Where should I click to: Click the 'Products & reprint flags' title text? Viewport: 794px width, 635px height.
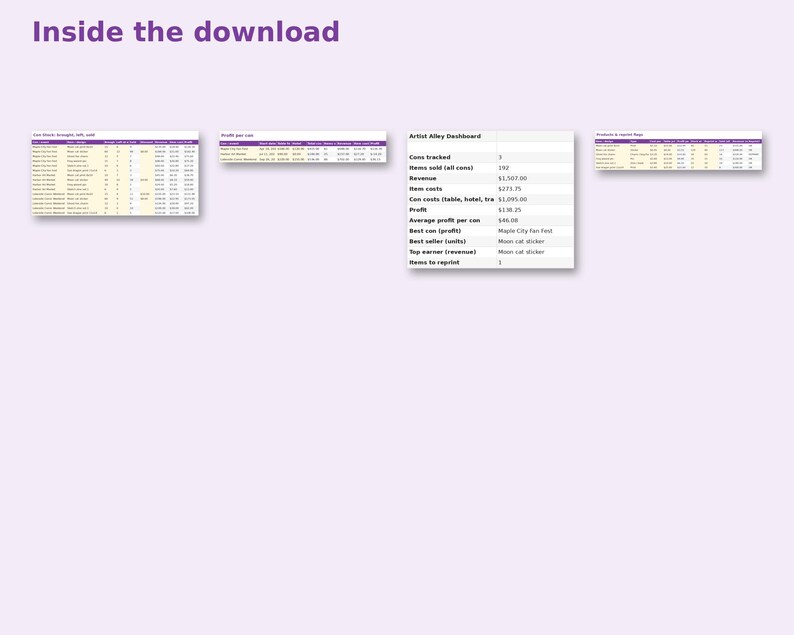click(x=620, y=135)
